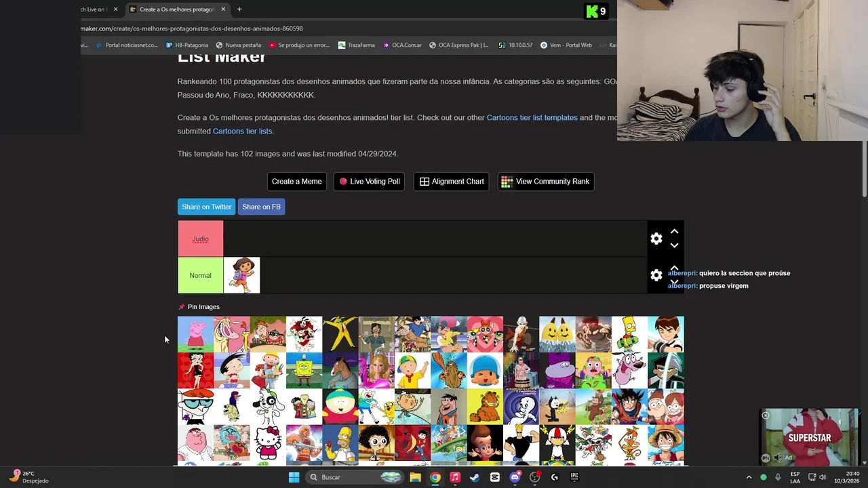Click the Judio tier label
Screen dimensions: 868x488
click(x=200, y=239)
